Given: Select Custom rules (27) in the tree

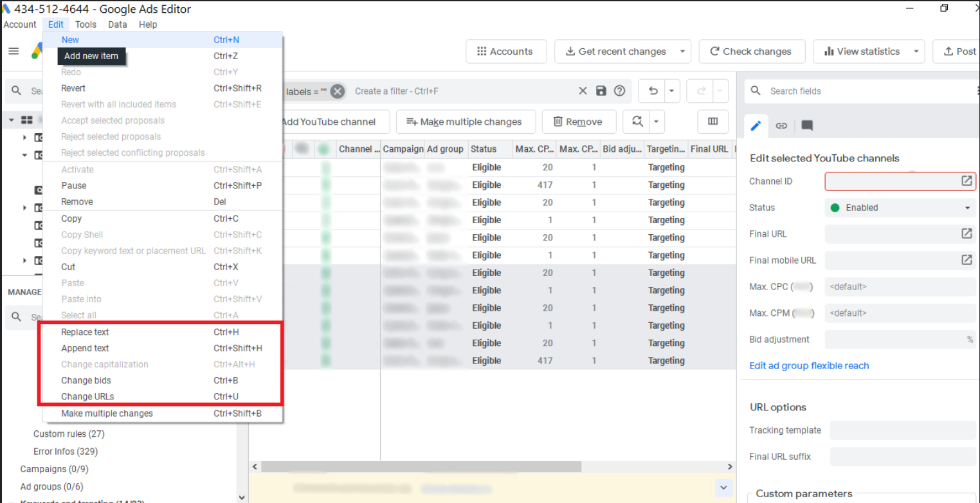Looking at the screenshot, I should click(69, 434).
